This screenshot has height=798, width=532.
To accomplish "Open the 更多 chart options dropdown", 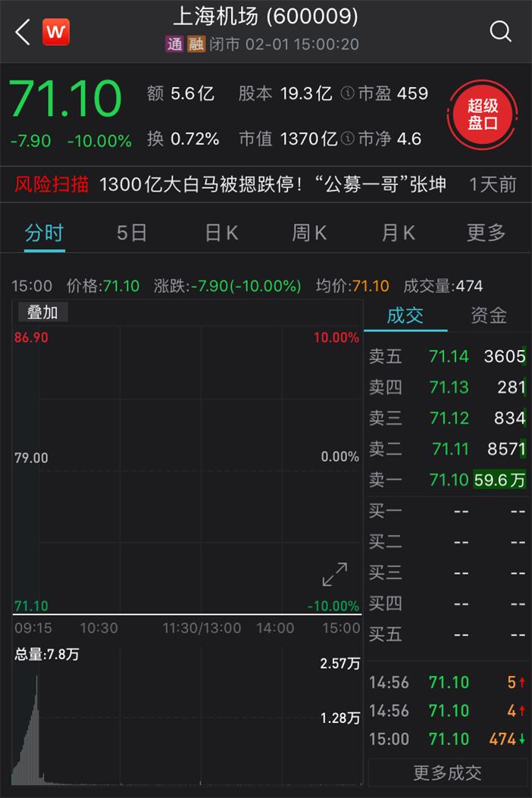I will 487,233.
